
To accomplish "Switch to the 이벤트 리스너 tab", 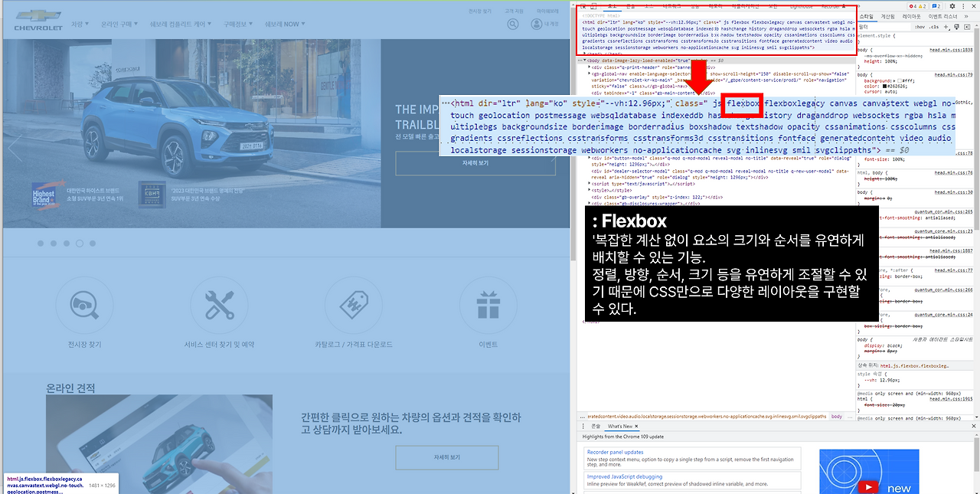I will pos(942,16).
